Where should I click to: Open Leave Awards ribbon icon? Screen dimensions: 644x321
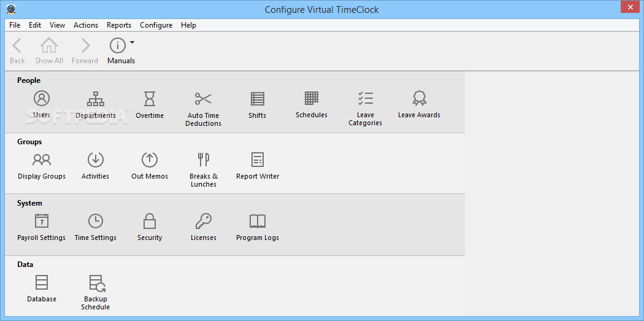pos(419,98)
